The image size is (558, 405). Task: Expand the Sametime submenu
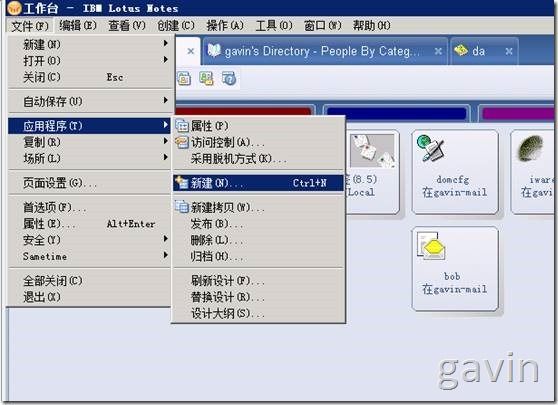click(90, 256)
